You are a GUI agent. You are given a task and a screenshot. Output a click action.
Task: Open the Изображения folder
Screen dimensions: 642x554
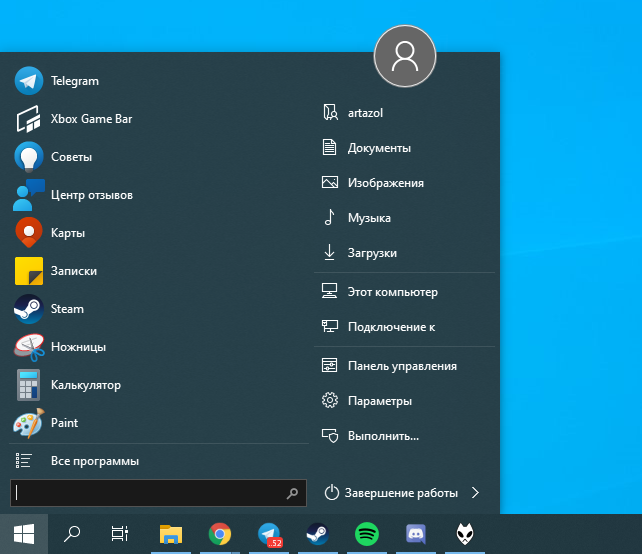[405, 183]
